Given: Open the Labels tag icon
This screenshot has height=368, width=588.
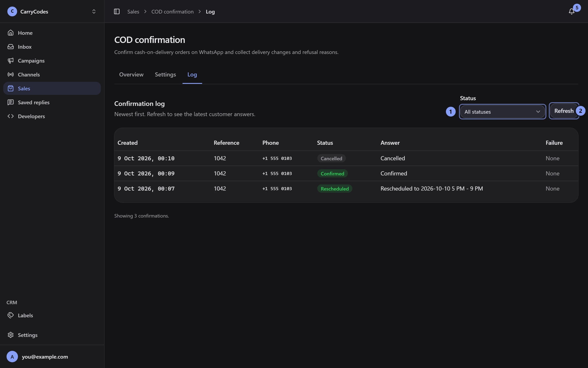Looking at the screenshot, I should tap(10, 315).
